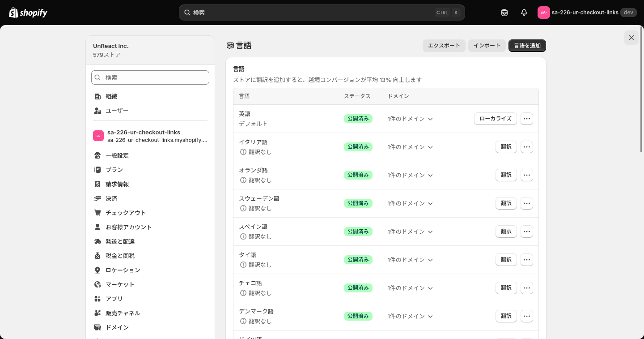
Task: Click the 税金と関税 icon
Action: 97,256
